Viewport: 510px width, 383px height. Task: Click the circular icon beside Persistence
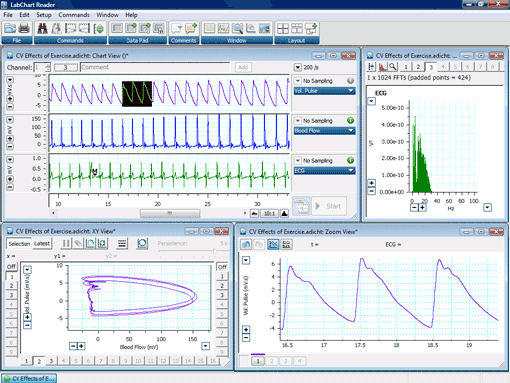coord(142,244)
